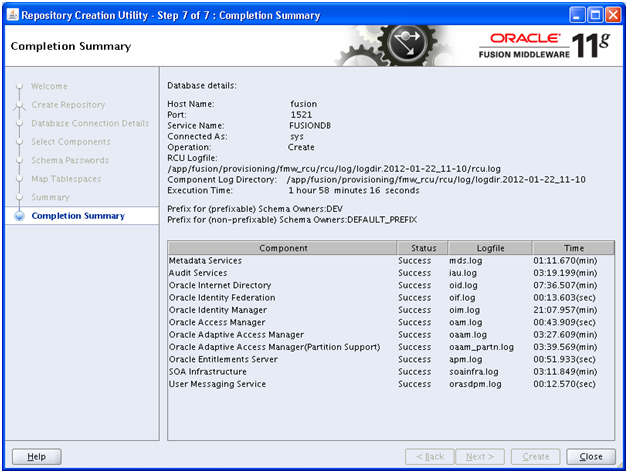Sort by the Status column header
Viewport: 628px width, 473px height.
pos(423,248)
